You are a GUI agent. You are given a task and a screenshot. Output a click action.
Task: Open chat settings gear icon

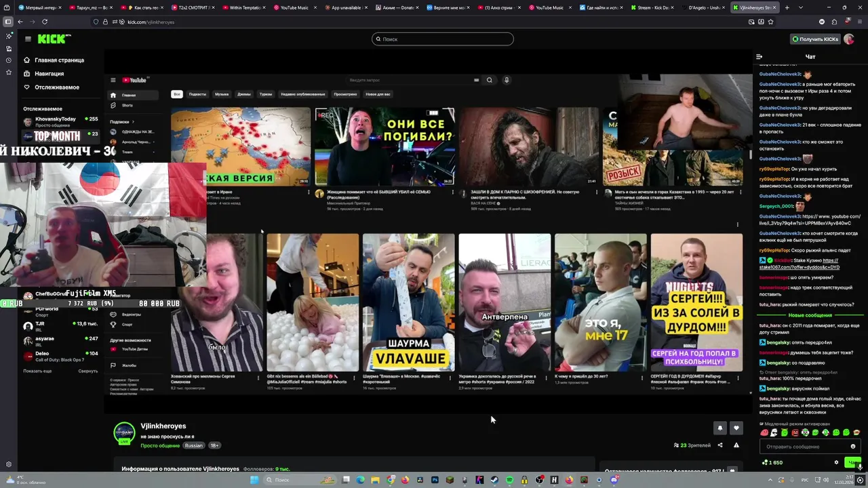pos(836,462)
